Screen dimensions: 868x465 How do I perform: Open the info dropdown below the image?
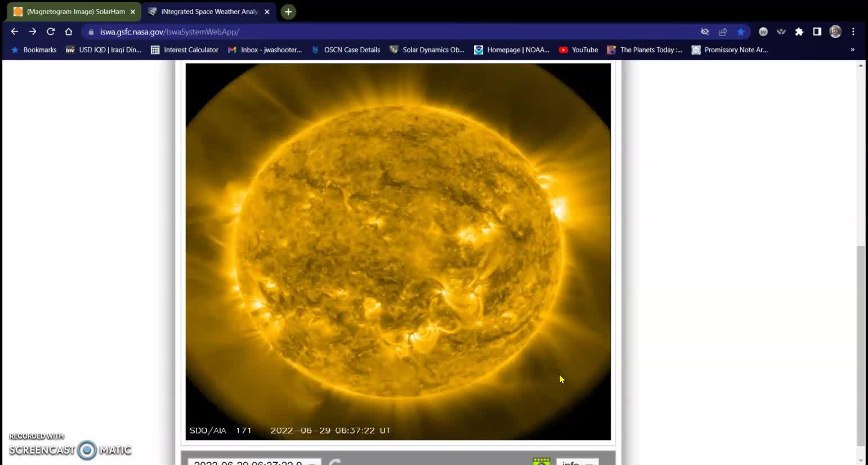(577, 462)
